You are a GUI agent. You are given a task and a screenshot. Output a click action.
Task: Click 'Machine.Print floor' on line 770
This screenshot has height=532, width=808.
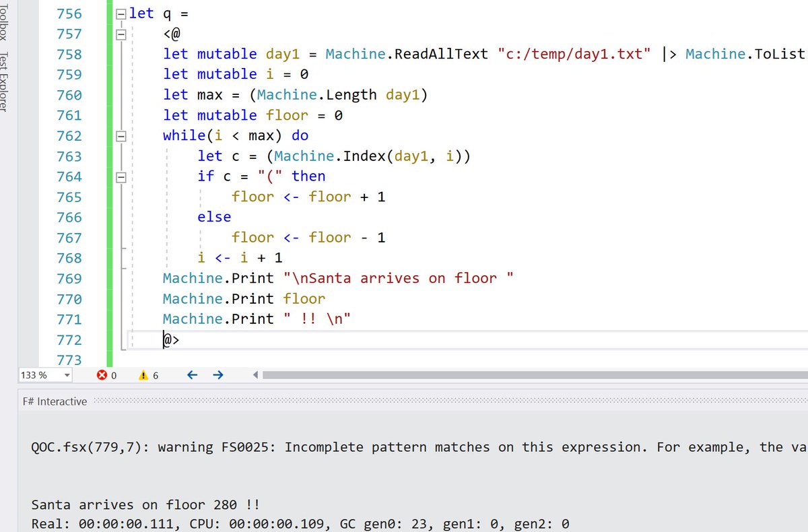pyautogui.click(x=244, y=298)
